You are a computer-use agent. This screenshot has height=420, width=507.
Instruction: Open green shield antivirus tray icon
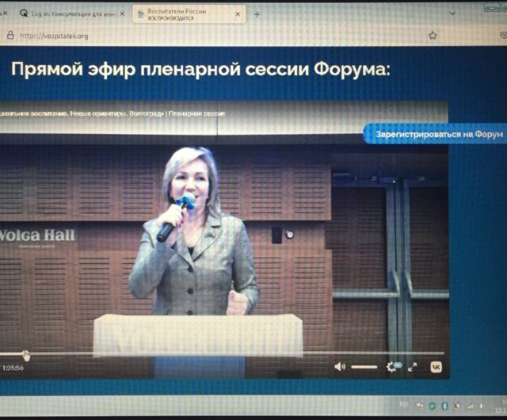(x=433, y=406)
